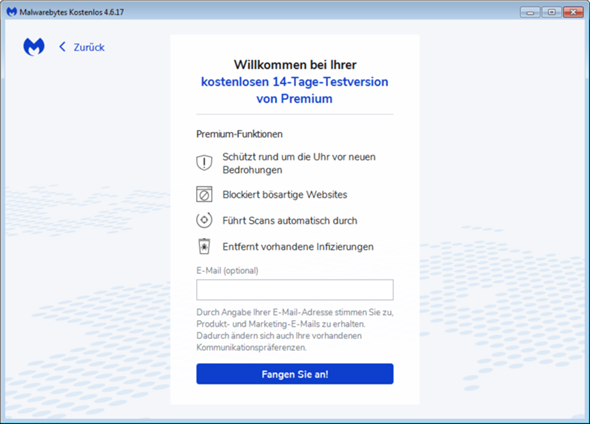Screen dimensions: 590x424
Task: Click the Malwarebytes logo below the title bar
Action: [x=34, y=47]
